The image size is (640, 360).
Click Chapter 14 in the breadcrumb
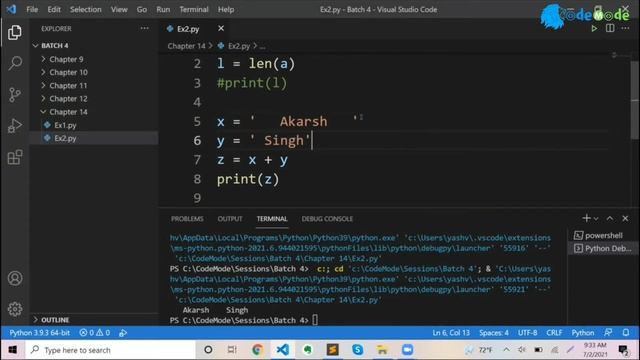pyautogui.click(x=187, y=46)
